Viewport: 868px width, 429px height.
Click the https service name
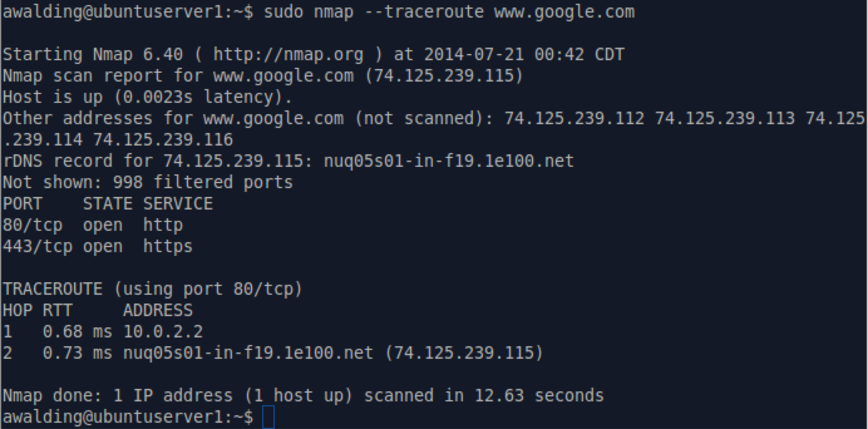coord(167,246)
